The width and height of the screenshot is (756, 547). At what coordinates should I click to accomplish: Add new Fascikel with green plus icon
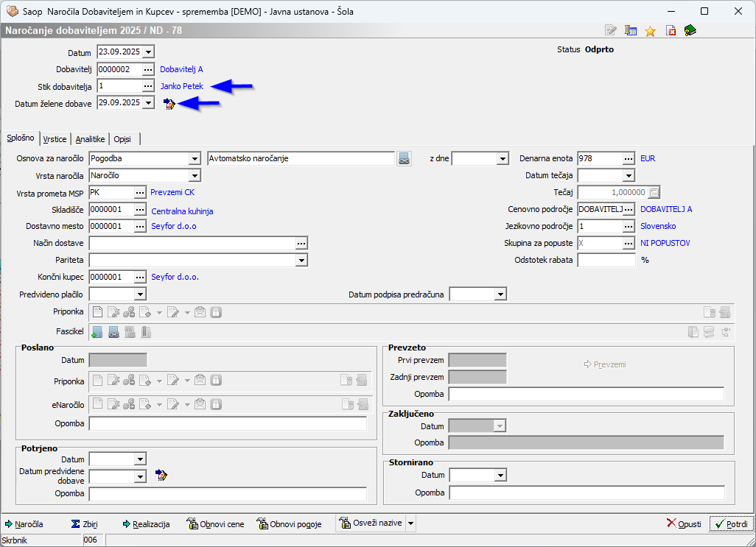click(x=97, y=332)
